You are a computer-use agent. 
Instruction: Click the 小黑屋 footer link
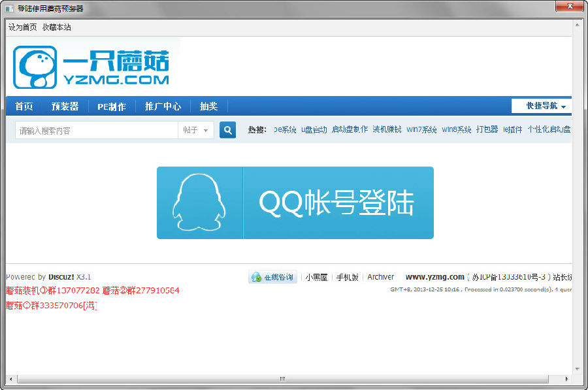pos(316,277)
